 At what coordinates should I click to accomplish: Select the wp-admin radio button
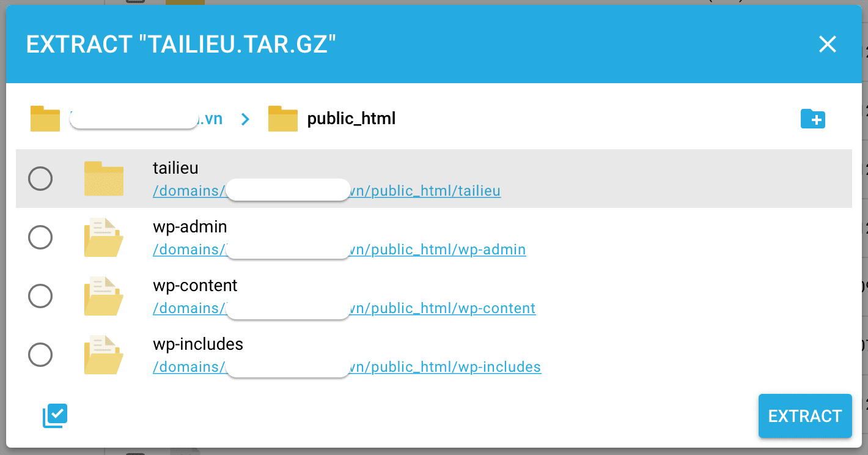(x=40, y=237)
